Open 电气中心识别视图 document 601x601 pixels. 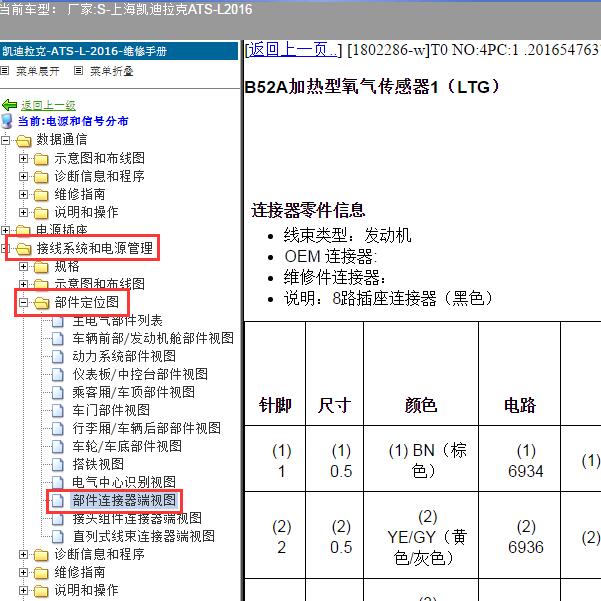124,482
